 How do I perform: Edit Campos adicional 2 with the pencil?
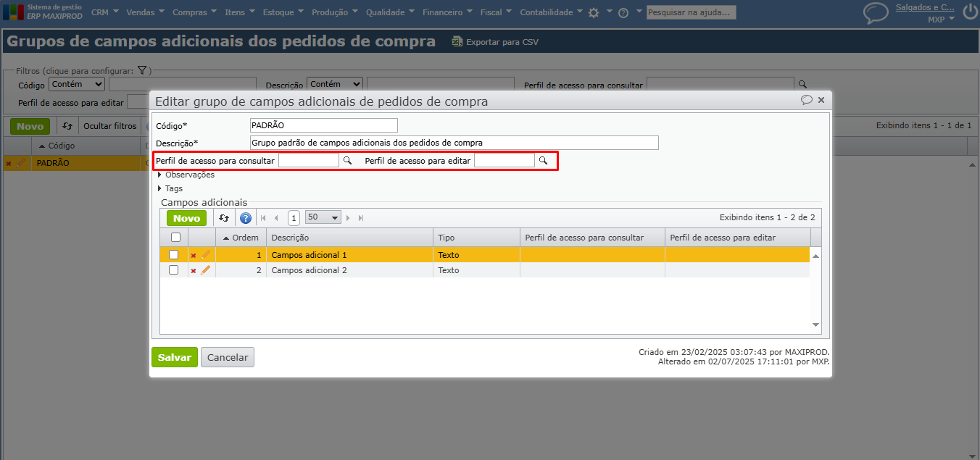pos(205,270)
